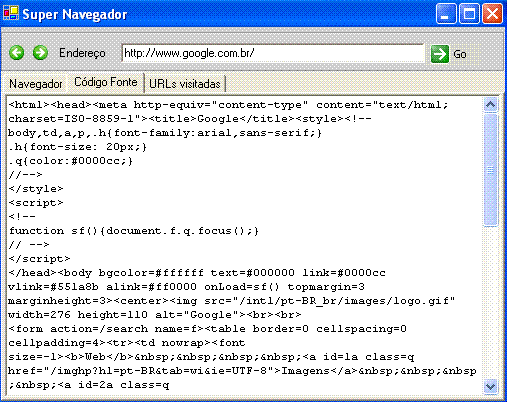This screenshot has height=402, width=507.
Task: Open the URLs visitadas tab
Action: point(185,84)
